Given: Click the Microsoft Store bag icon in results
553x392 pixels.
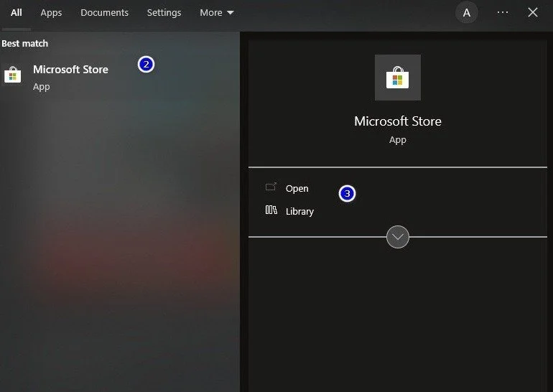Looking at the screenshot, I should point(13,75).
